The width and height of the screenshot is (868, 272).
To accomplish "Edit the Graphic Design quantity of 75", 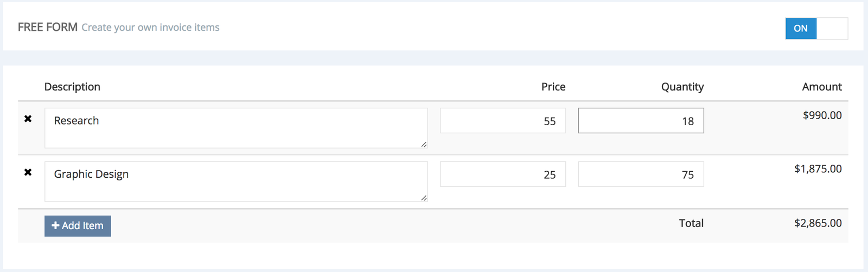I will [x=641, y=174].
